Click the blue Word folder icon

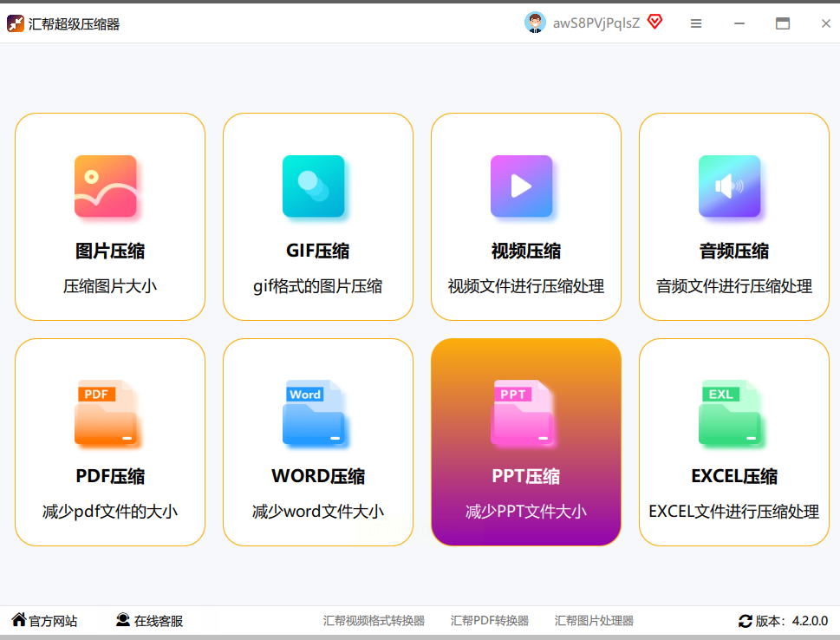[314, 413]
